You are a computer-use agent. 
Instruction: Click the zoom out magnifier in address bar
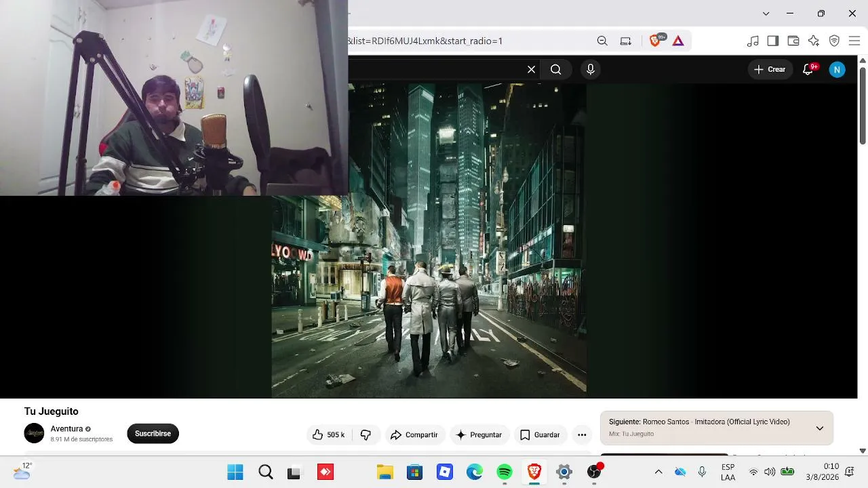click(602, 41)
